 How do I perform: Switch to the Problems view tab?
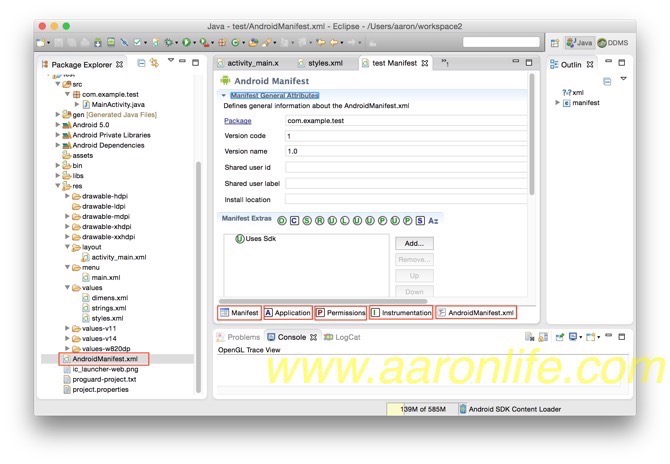point(238,337)
